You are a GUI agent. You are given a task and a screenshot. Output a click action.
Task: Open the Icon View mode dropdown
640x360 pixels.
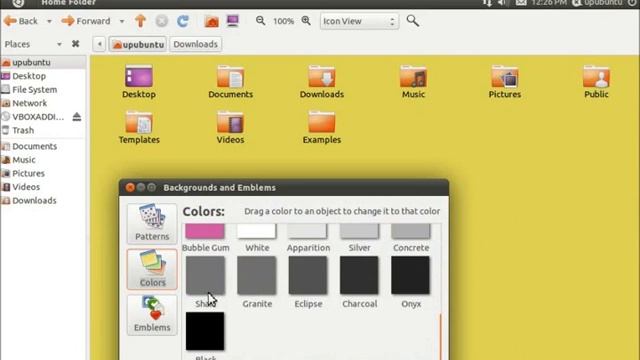pyautogui.click(x=359, y=21)
